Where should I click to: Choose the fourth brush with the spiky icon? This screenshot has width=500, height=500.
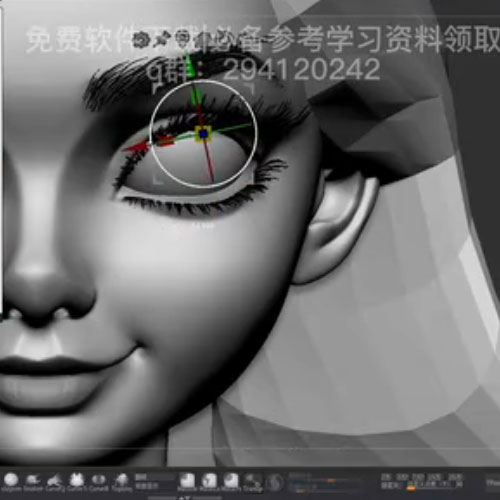[76, 480]
